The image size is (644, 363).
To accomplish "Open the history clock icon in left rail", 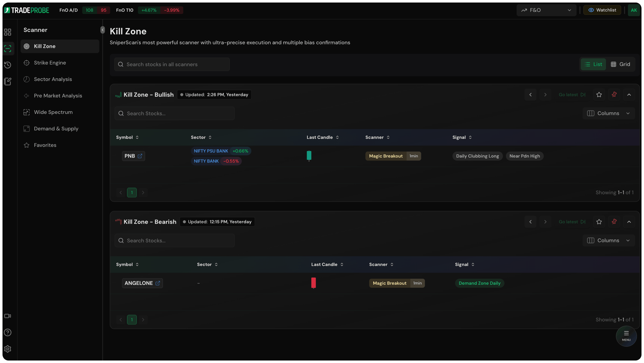I will (x=7, y=65).
